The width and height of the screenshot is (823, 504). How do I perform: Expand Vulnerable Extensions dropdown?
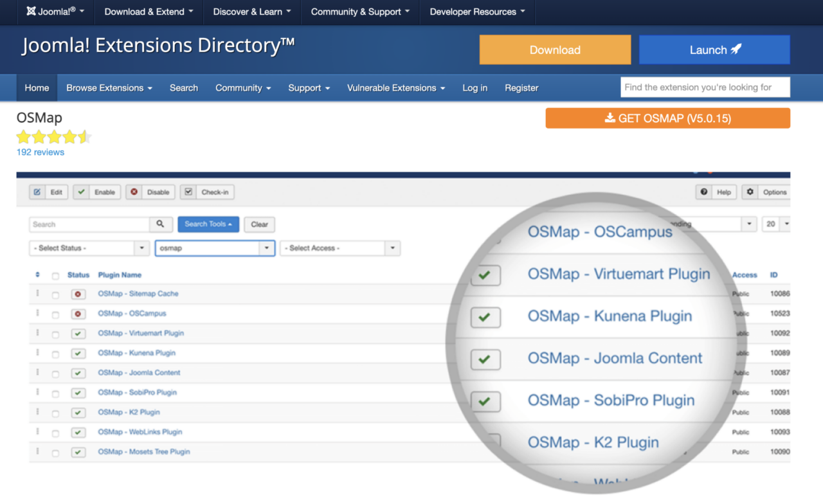(396, 88)
